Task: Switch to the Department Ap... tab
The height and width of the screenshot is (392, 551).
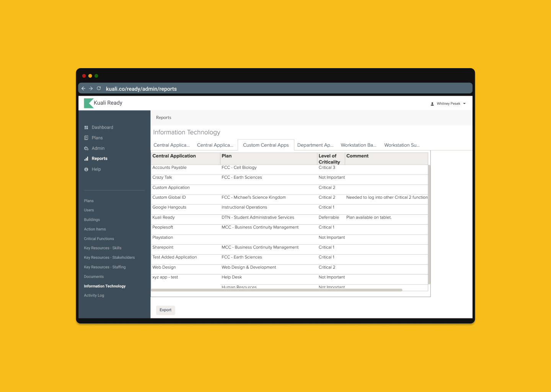Action: (x=315, y=145)
